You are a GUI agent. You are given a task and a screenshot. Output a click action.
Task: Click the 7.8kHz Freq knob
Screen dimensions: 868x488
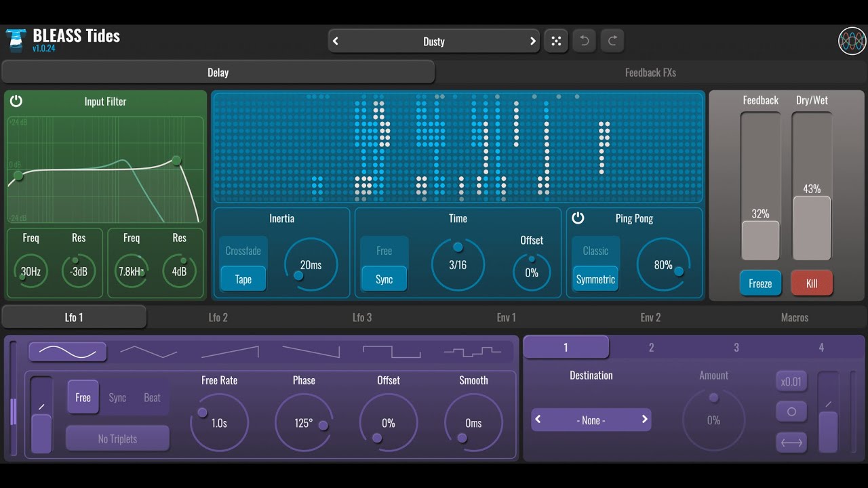[132, 272]
